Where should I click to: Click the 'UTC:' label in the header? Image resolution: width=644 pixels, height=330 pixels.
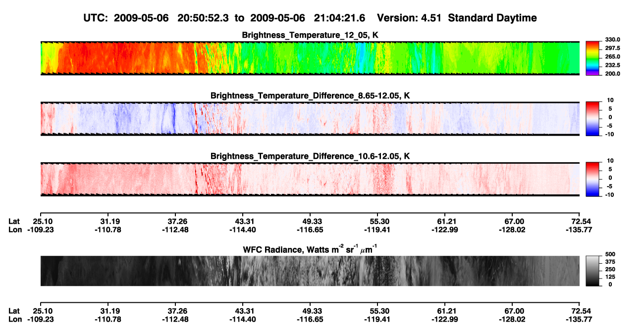pos(96,18)
